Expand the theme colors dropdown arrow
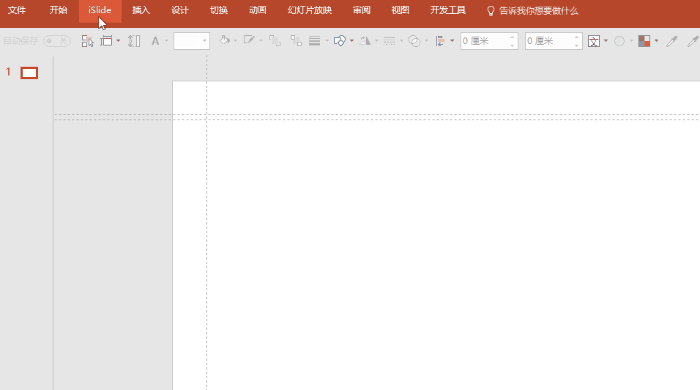The width and height of the screenshot is (700, 390). tap(656, 41)
